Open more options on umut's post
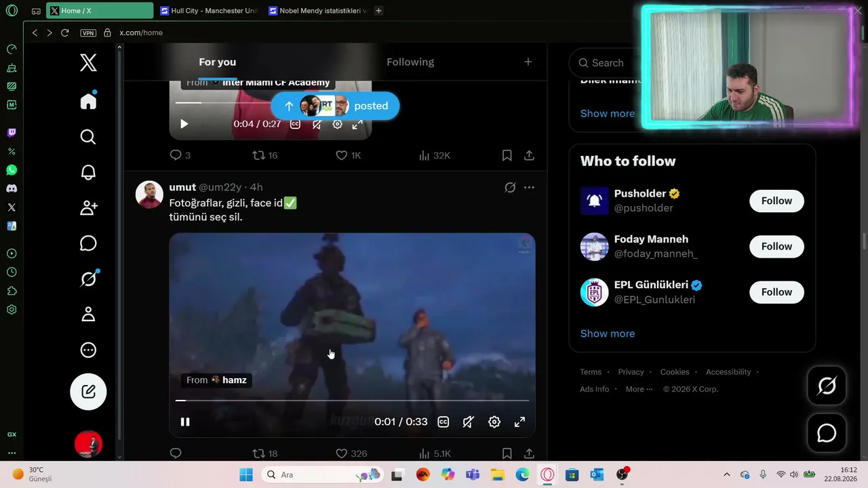The image size is (868, 488). tap(529, 187)
